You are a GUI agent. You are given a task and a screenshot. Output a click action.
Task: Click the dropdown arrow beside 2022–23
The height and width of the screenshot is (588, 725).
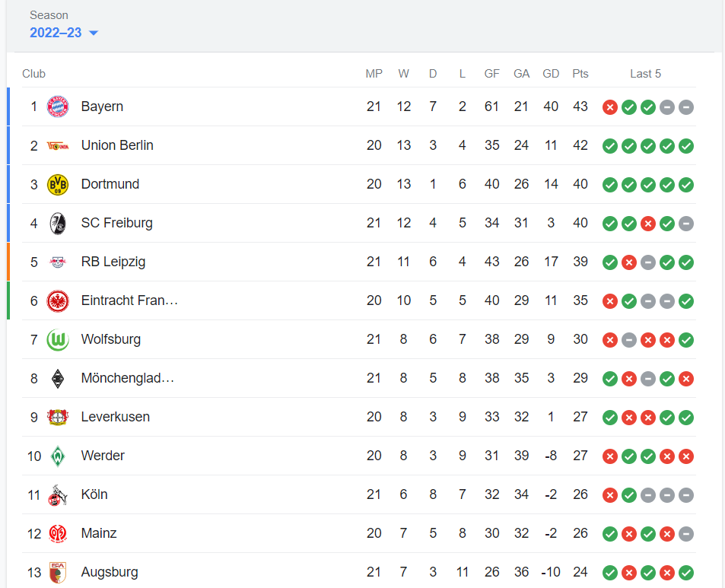coord(94,33)
